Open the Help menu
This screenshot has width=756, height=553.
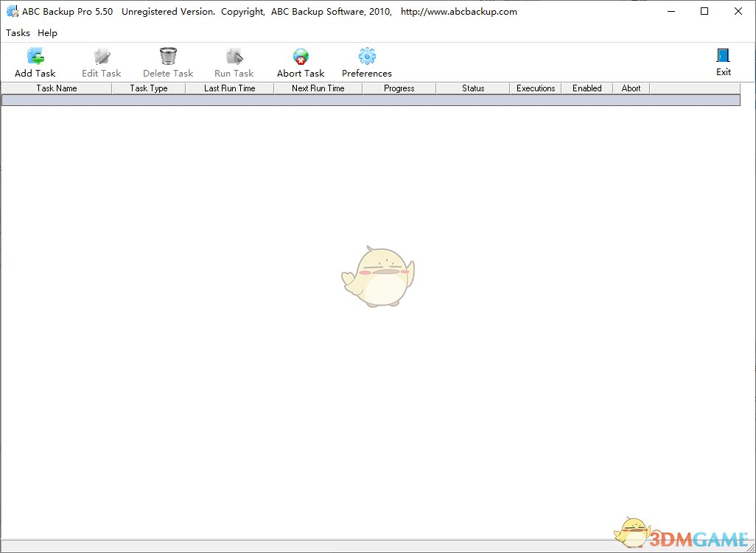pyautogui.click(x=47, y=32)
